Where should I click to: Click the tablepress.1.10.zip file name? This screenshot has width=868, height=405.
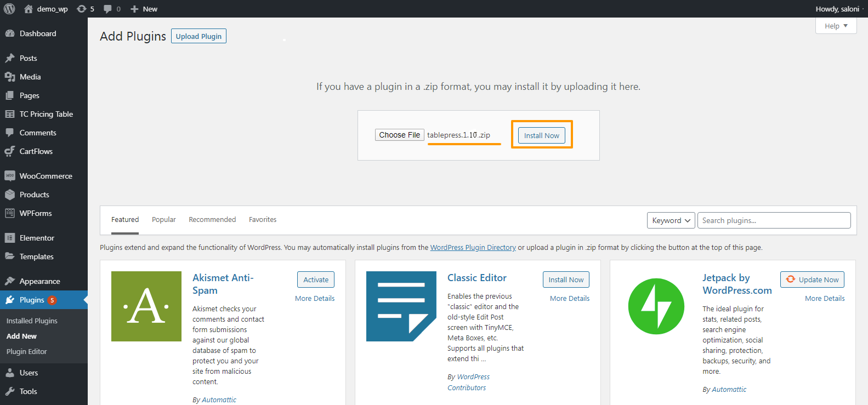(x=459, y=135)
